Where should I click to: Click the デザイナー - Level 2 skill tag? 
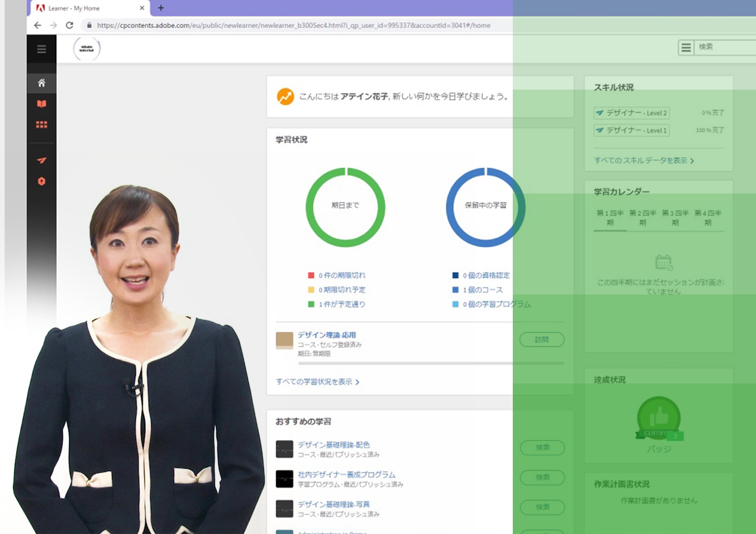(631, 113)
